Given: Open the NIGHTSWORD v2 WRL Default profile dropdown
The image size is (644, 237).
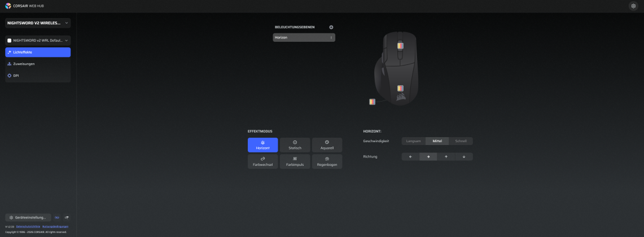Looking at the screenshot, I should tap(38, 40).
